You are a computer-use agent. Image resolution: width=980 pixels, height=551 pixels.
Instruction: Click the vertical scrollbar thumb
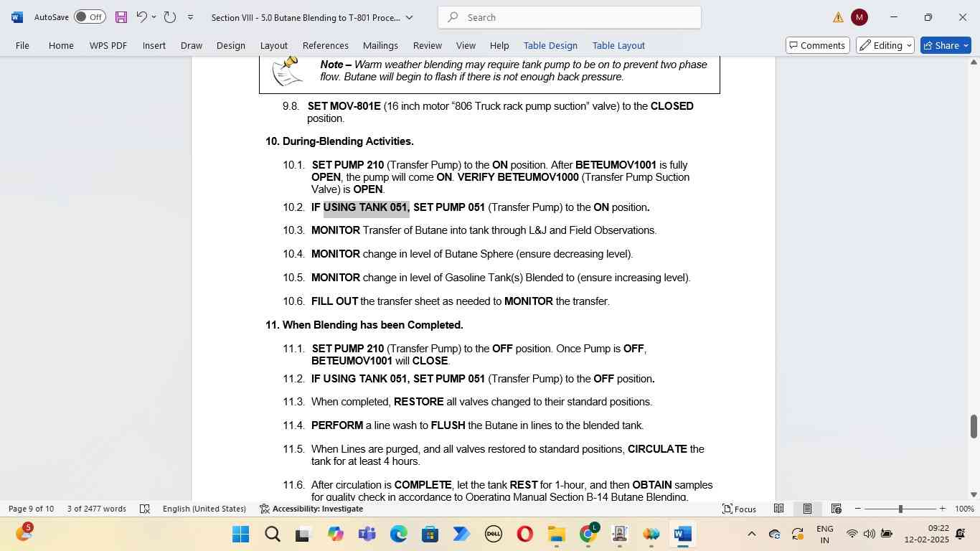coord(974,426)
